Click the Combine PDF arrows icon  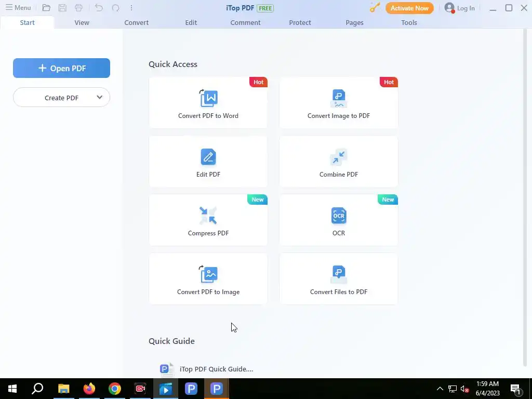click(x=339, y=157)
